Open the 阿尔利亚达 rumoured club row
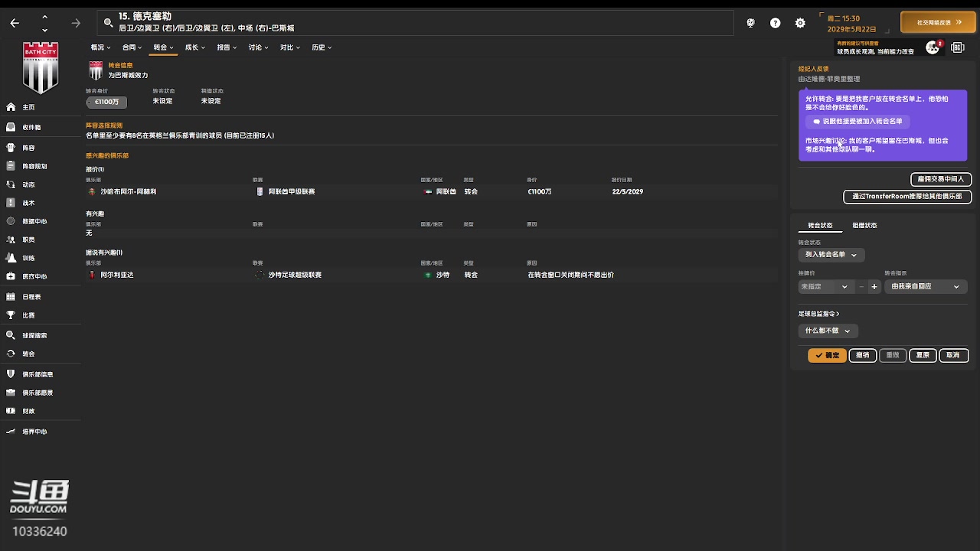 432,275
